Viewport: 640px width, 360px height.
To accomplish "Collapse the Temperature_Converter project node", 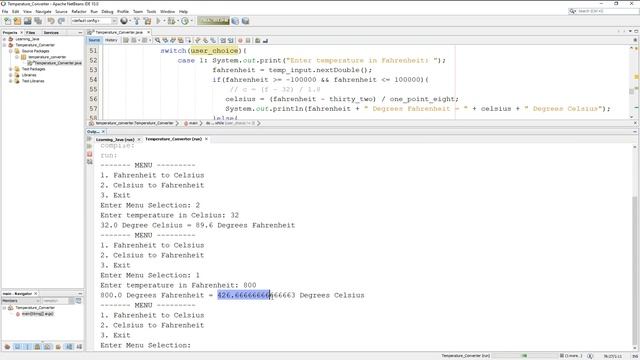I will pyautogui.click(x=4, y=45).
